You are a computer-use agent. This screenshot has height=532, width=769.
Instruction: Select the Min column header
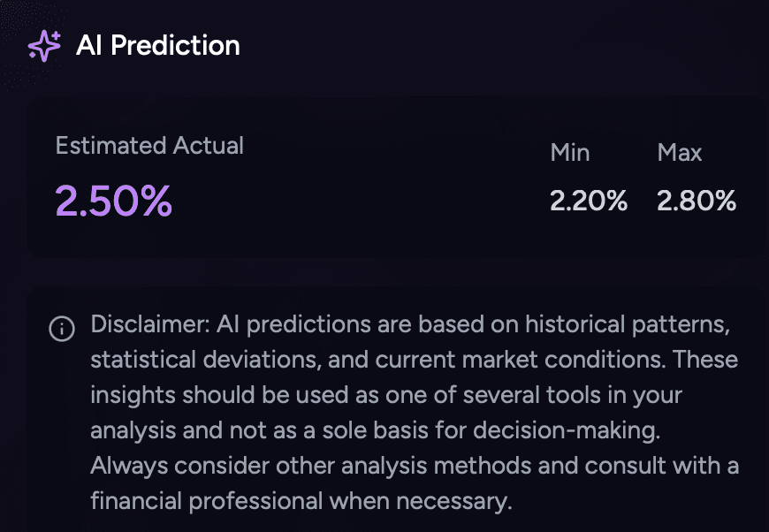(x=569, y=152)
